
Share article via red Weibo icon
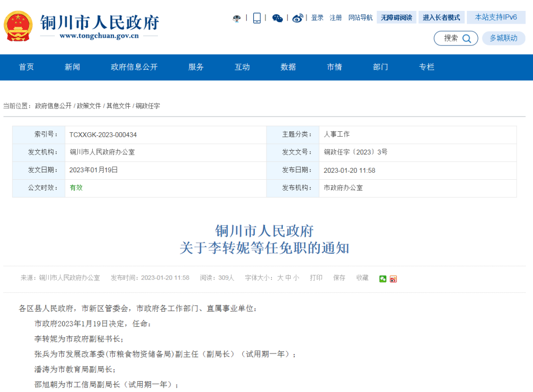393,278
